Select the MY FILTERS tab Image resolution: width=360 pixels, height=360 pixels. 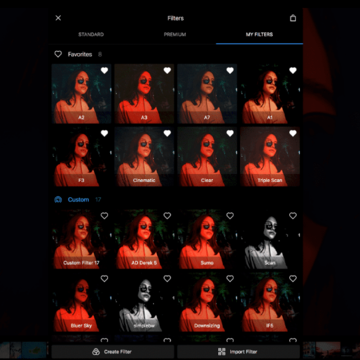pos(259,34)
